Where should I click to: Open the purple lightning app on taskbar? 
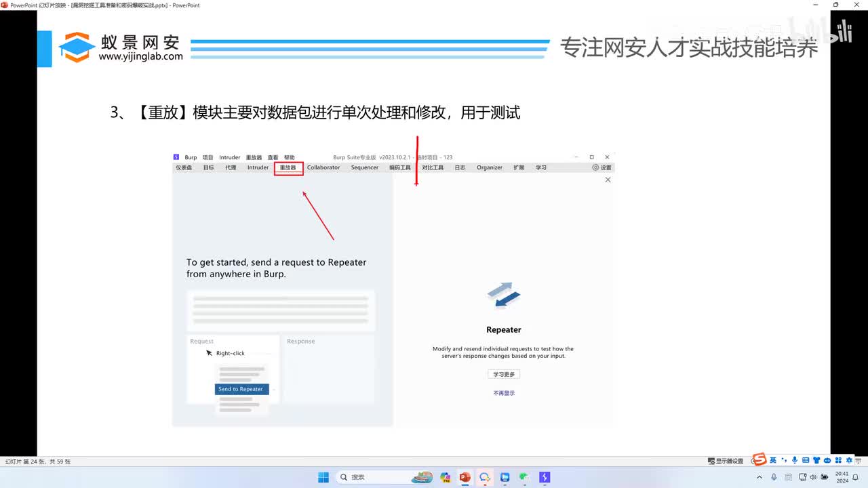(x=545, y=477)
